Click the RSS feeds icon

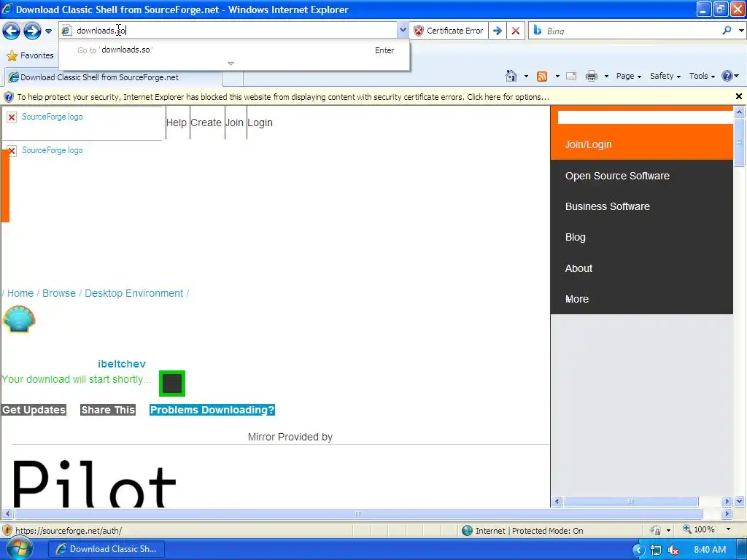click(542, 76)
